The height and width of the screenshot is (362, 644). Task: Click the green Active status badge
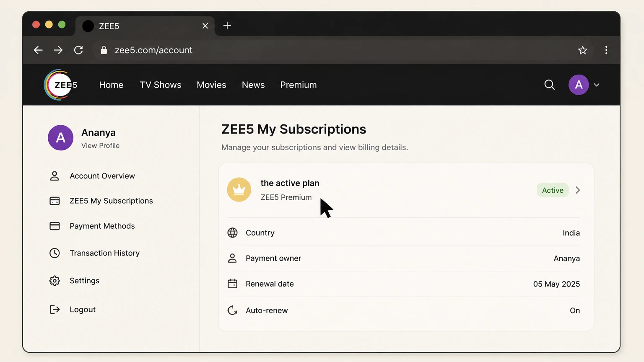click(553, 190)
